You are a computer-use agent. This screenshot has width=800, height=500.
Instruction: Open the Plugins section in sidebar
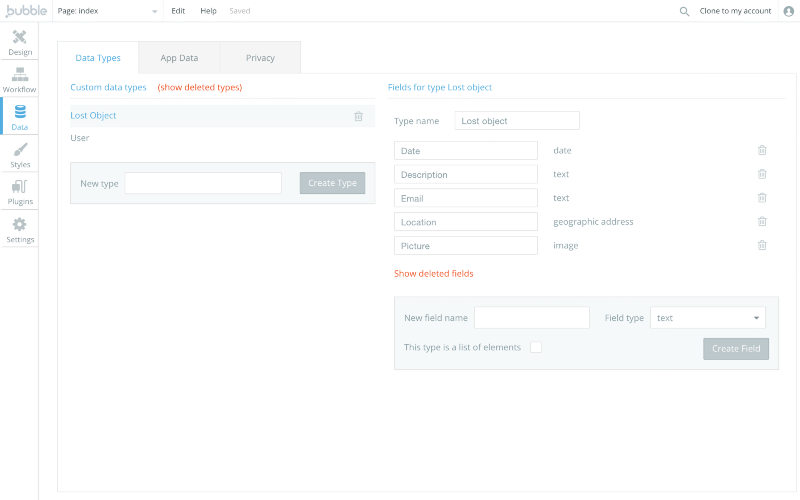click(20, 192)
